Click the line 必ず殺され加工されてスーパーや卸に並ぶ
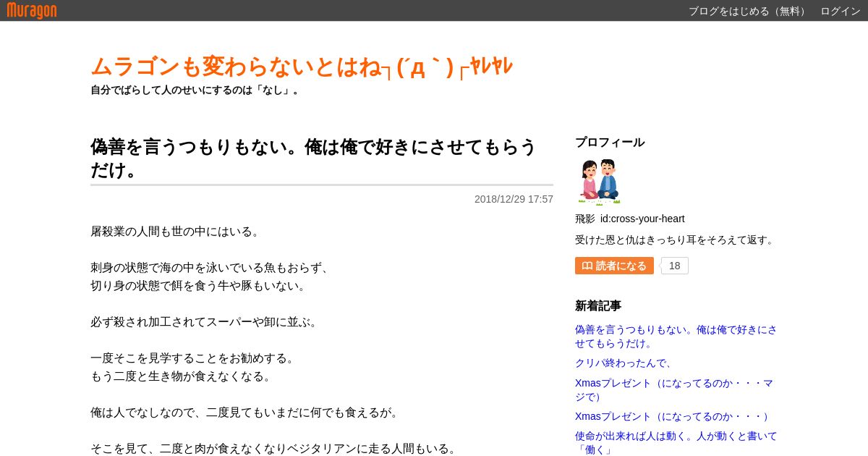This screenshot has height=456, width=868. (205, 321)
